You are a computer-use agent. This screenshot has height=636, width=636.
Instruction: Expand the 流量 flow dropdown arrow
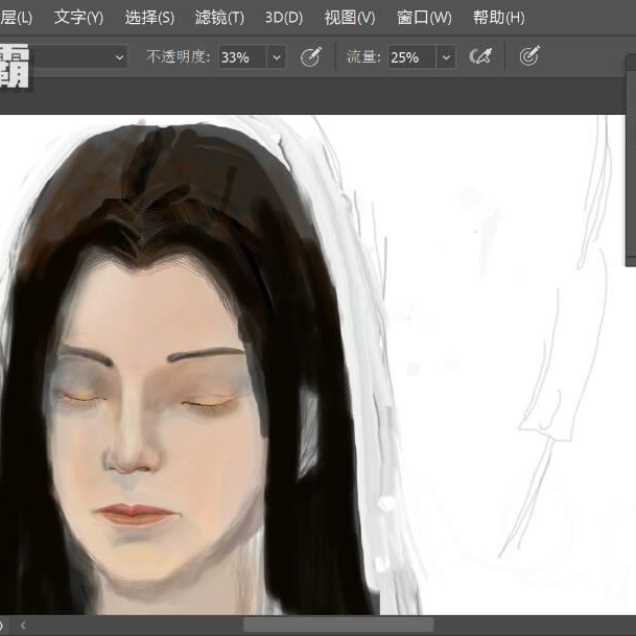[446, 57]
